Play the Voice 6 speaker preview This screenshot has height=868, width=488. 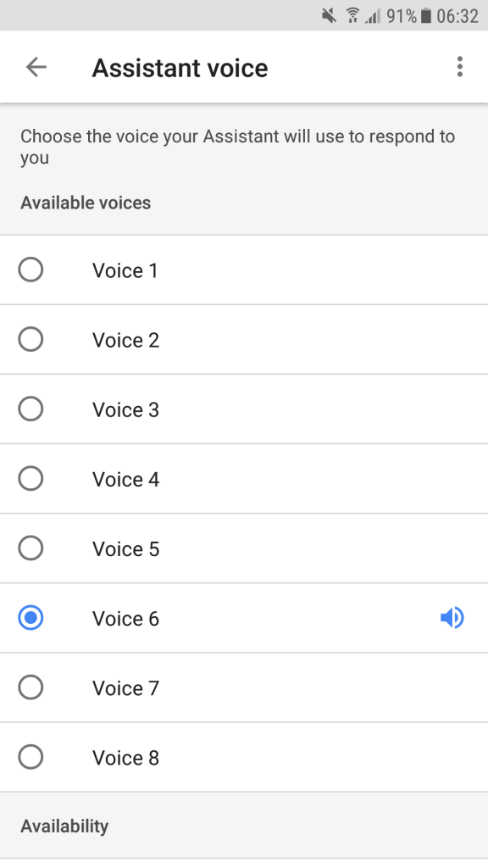coord(452,618)
